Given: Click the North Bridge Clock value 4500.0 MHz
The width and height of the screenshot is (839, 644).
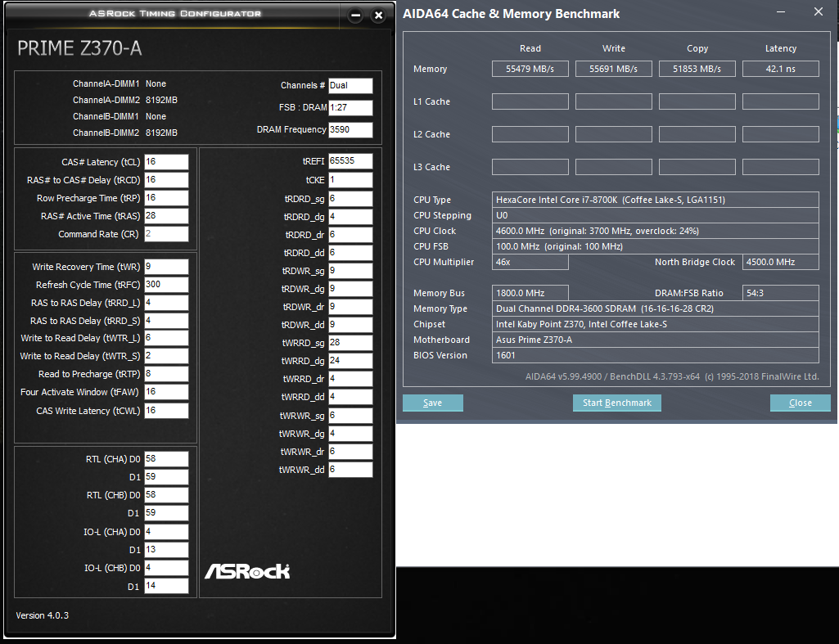Looking at the screenshot, I should (781, 262).
